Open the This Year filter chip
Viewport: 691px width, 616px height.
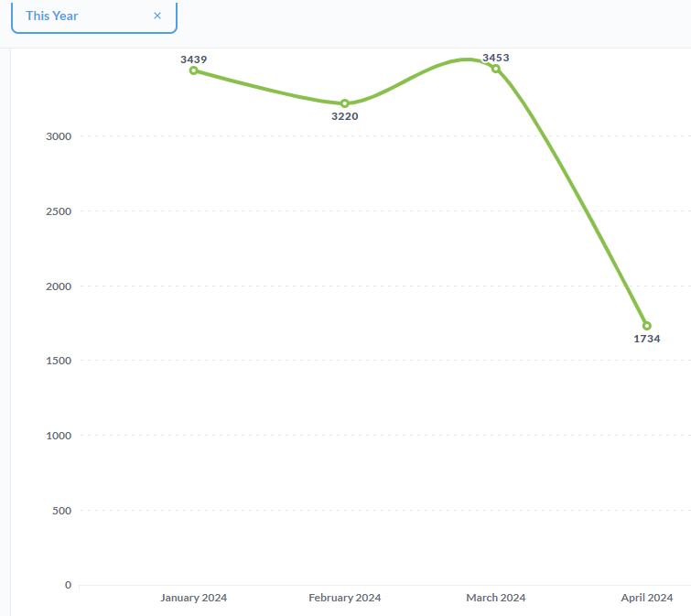52,16
